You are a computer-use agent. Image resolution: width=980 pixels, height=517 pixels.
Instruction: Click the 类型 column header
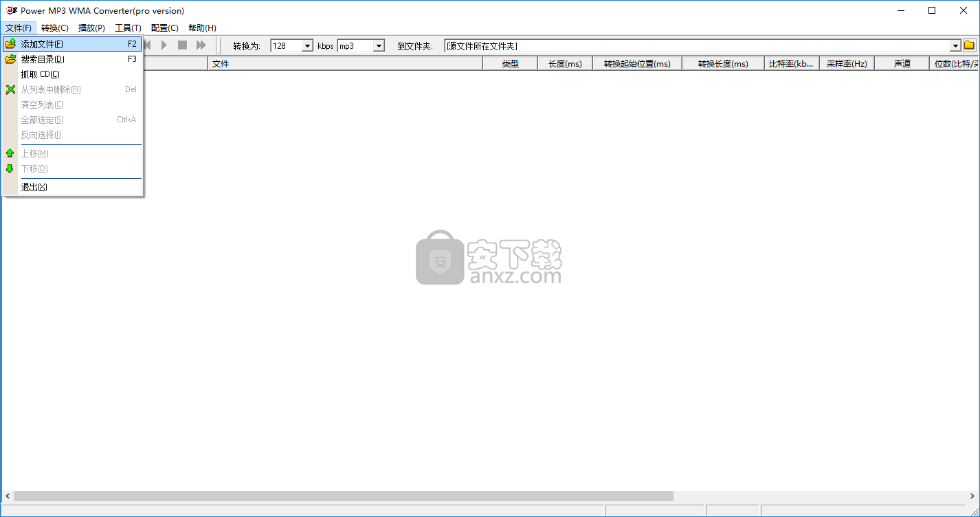coord(510,63)
